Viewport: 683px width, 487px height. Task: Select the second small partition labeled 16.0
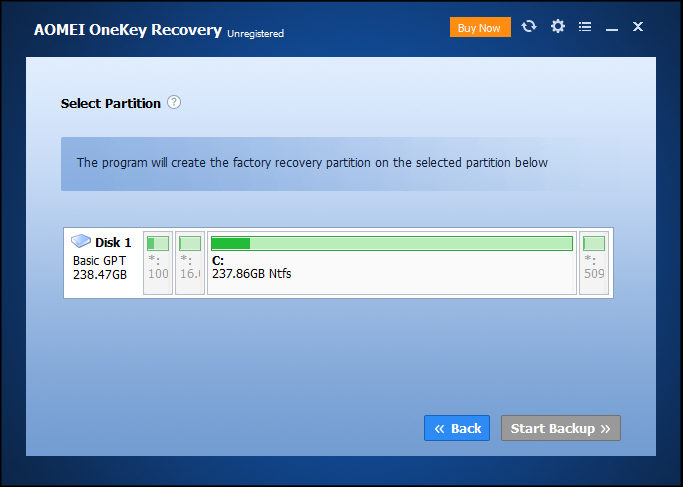[190, 263]
